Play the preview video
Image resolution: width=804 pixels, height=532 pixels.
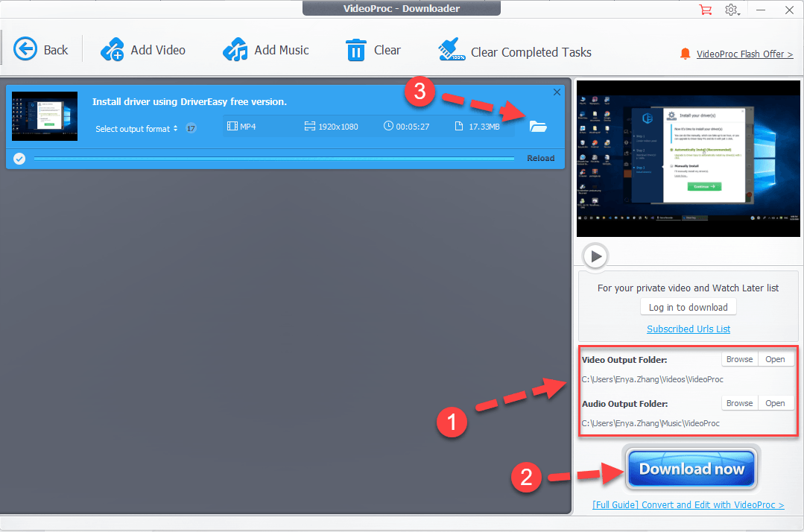[x=595, y=256]
